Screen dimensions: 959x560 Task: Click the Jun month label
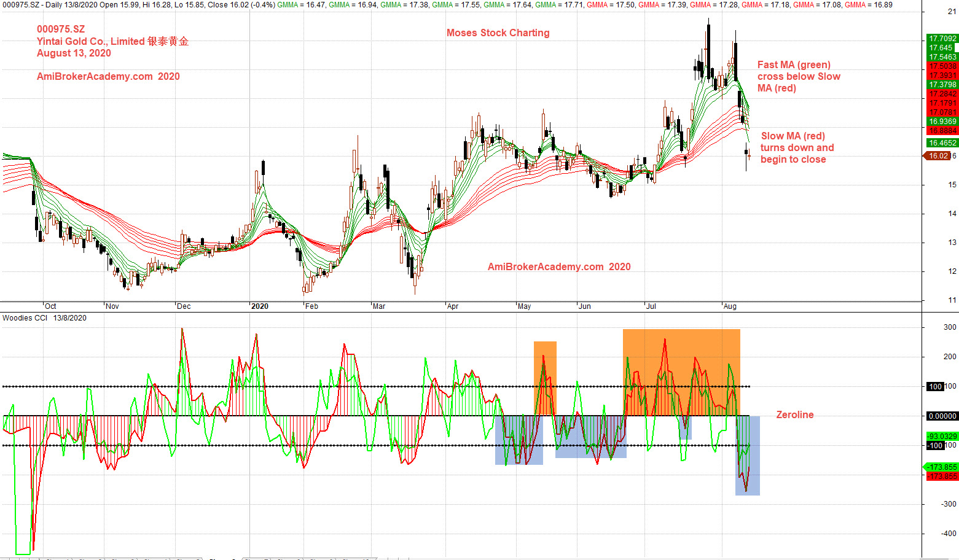point(585,306)
